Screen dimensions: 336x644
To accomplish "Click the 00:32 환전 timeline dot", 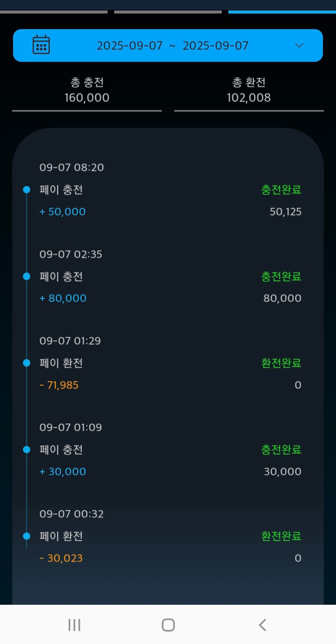I will coord(26,536).
